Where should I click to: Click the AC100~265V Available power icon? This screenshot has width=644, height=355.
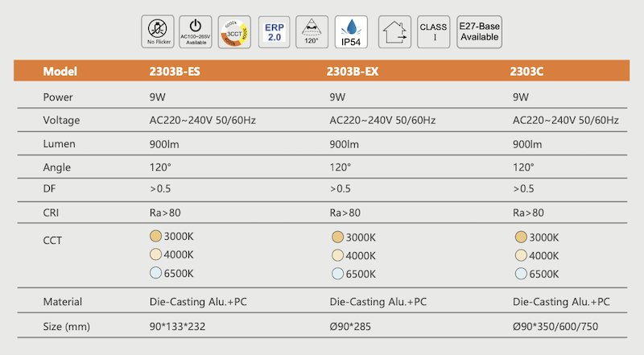pos(195,29)
